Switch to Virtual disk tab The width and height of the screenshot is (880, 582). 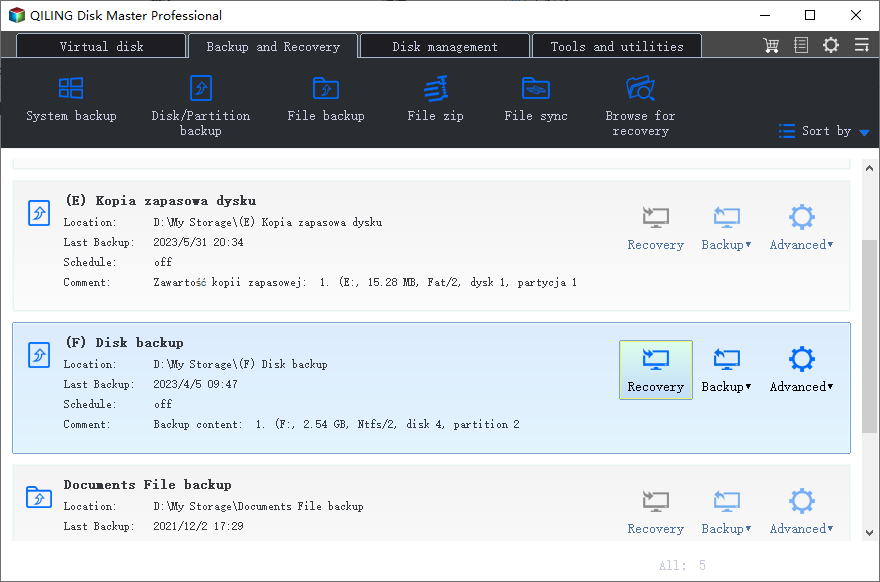click(101, 46)
